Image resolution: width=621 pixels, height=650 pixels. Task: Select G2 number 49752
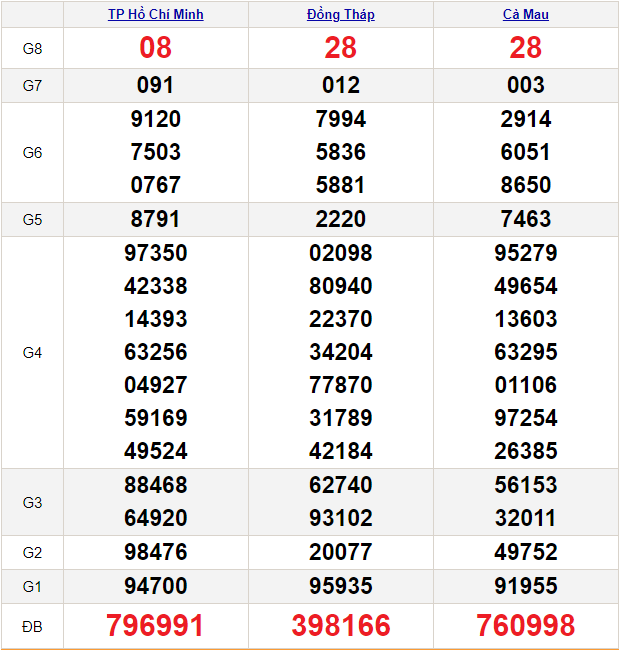tap(525, 552)
